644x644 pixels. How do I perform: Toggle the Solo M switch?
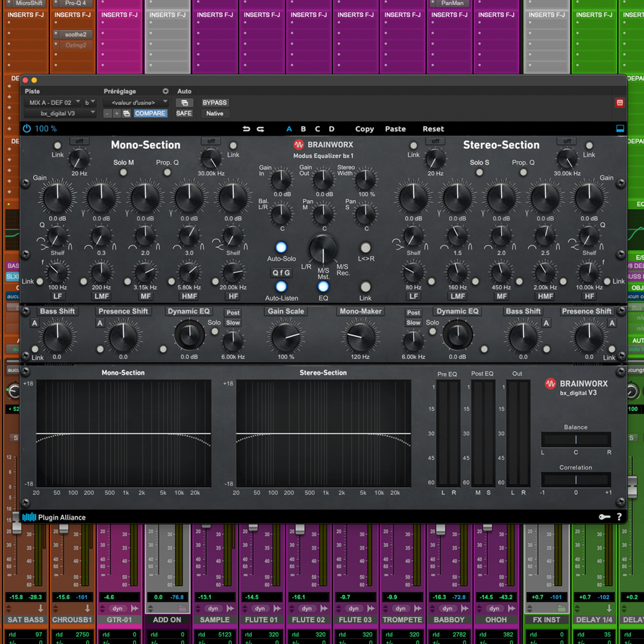(x=123, y=172)
